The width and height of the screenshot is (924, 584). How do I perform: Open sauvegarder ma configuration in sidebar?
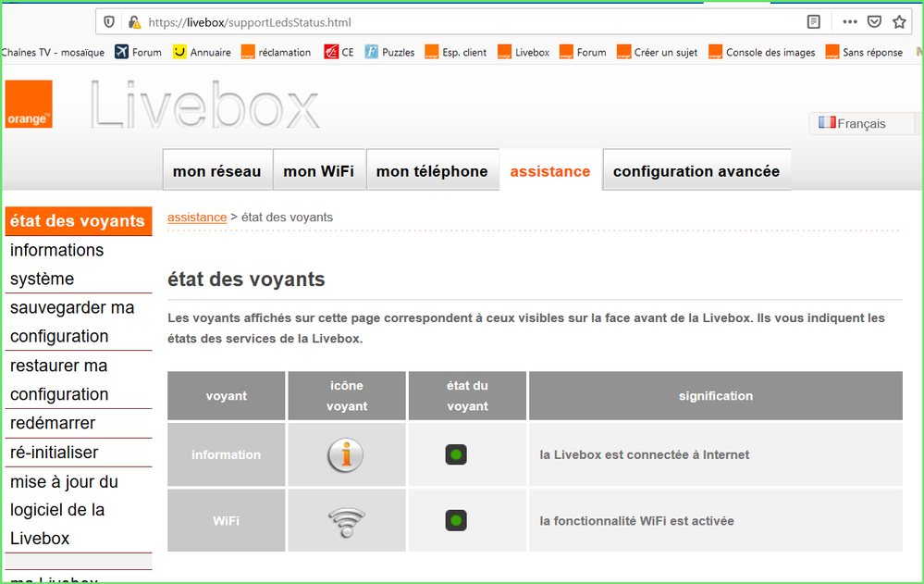pos(78,322)
